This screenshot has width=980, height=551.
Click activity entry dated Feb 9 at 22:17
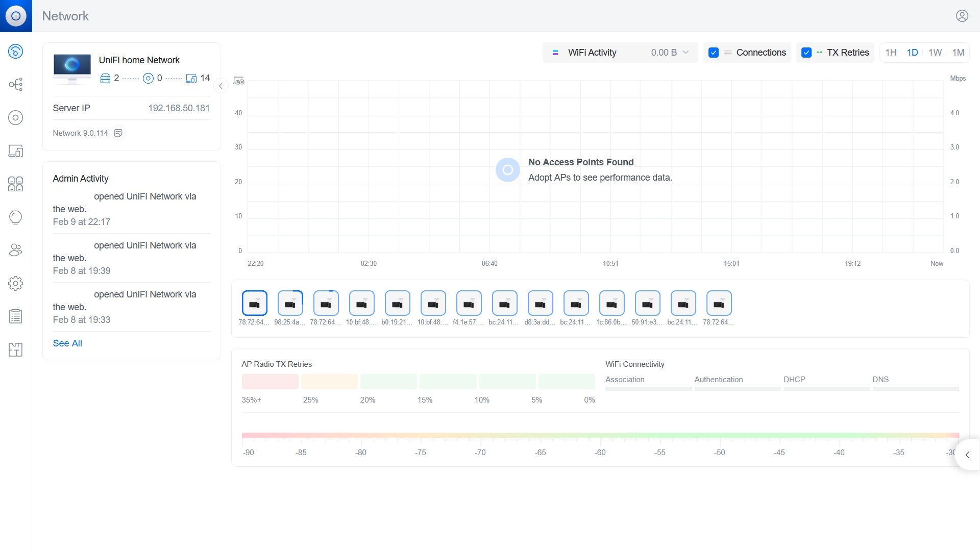click(132, 209)
